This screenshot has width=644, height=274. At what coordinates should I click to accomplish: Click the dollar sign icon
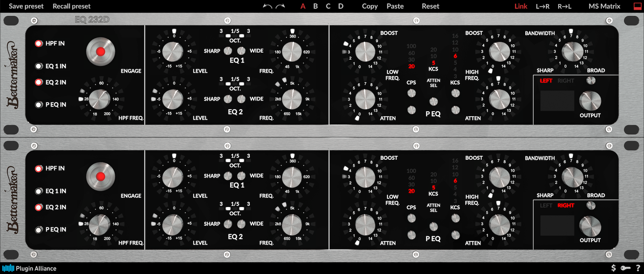[x=613, y=268]
